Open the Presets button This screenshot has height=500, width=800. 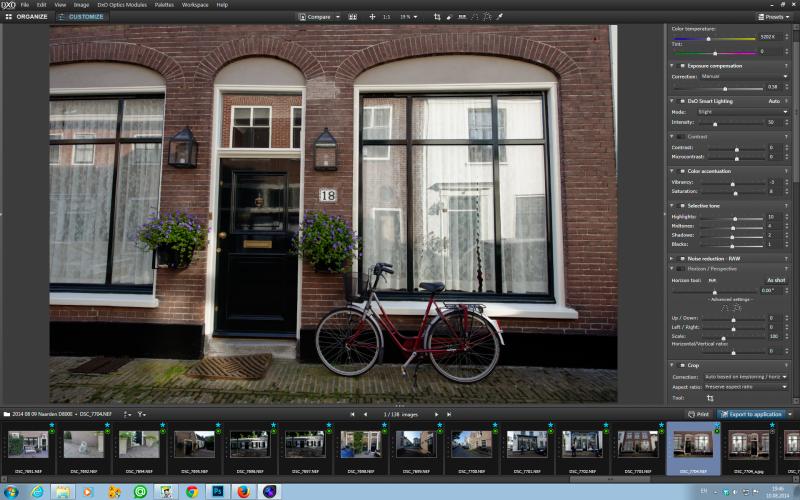(774, 17)
